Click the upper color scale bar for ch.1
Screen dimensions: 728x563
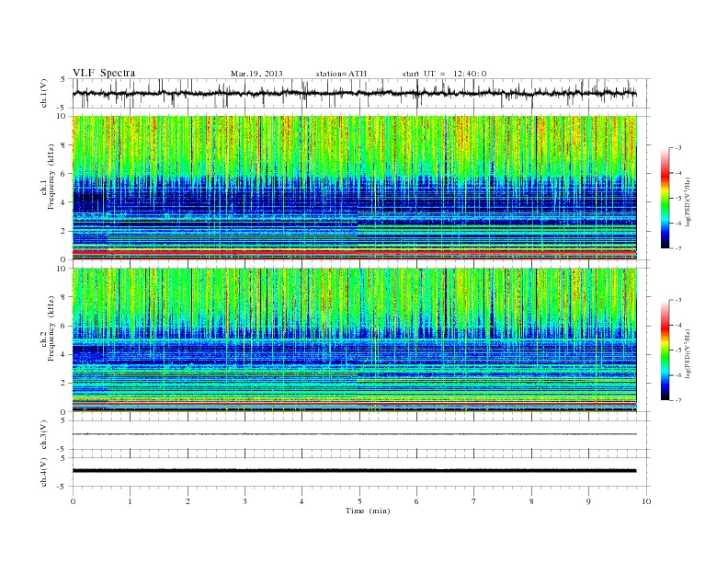665,198
